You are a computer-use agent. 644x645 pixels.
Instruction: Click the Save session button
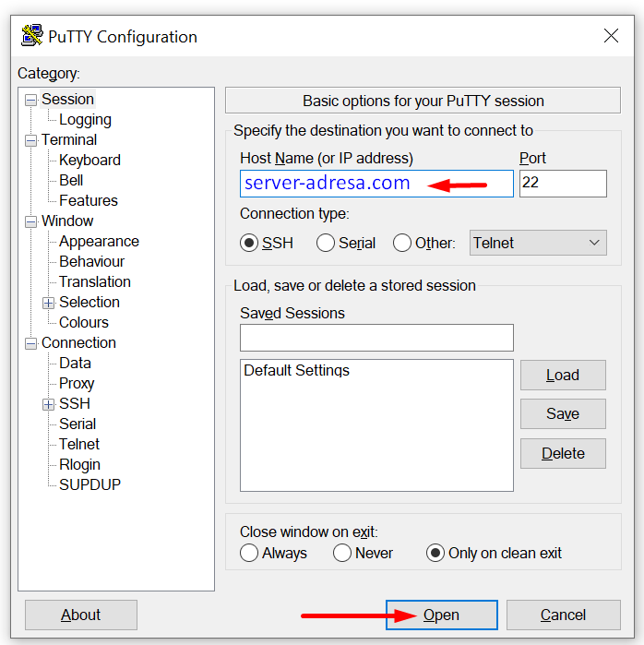(x=563, y=413)
